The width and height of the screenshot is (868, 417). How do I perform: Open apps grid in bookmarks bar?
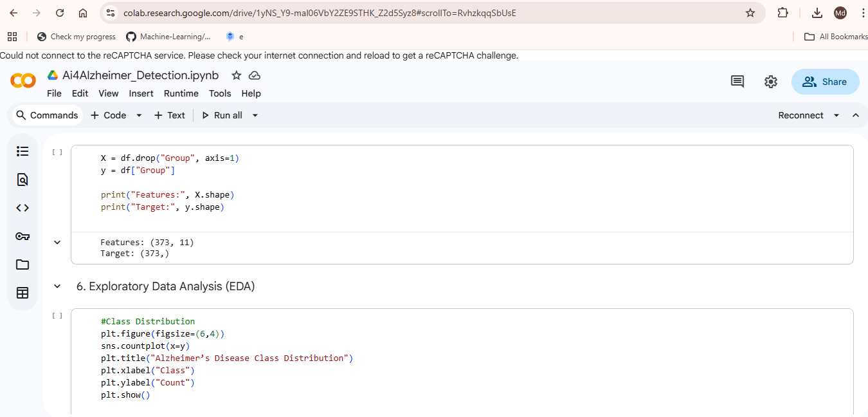(12, 37)
